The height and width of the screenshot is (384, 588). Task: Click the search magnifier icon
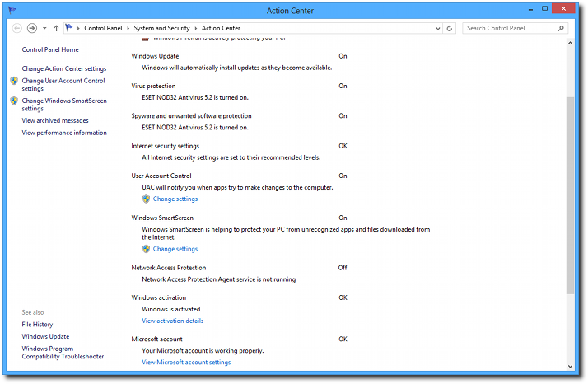click(561, 28)
